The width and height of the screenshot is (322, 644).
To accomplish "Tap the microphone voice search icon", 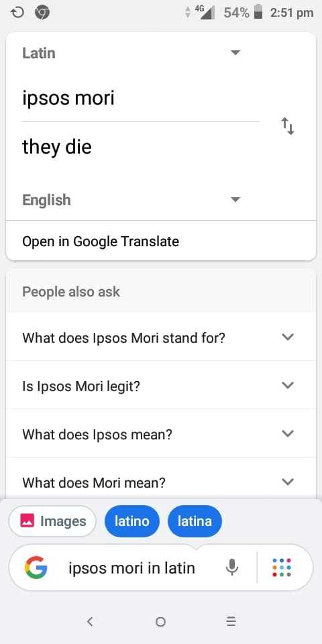I will (232, 568).
